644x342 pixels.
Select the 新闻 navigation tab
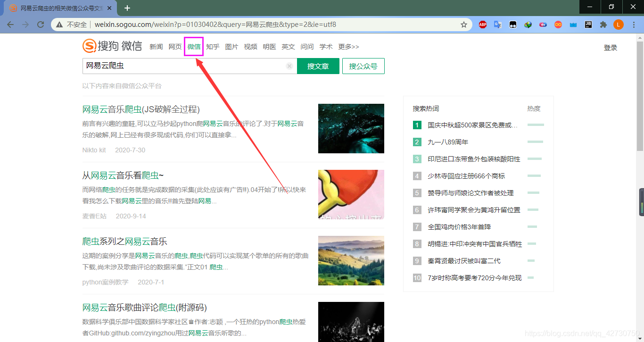(156, 47)
